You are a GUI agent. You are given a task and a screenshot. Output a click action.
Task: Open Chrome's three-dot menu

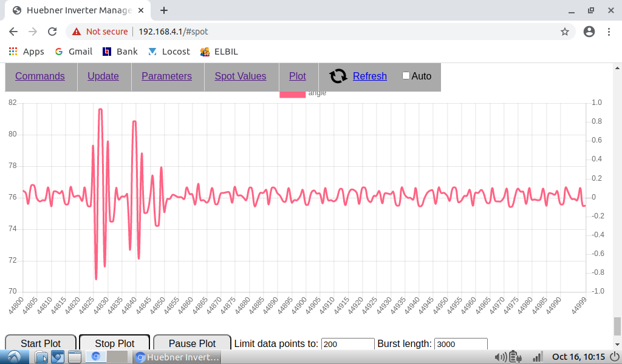tap(609, 32)
